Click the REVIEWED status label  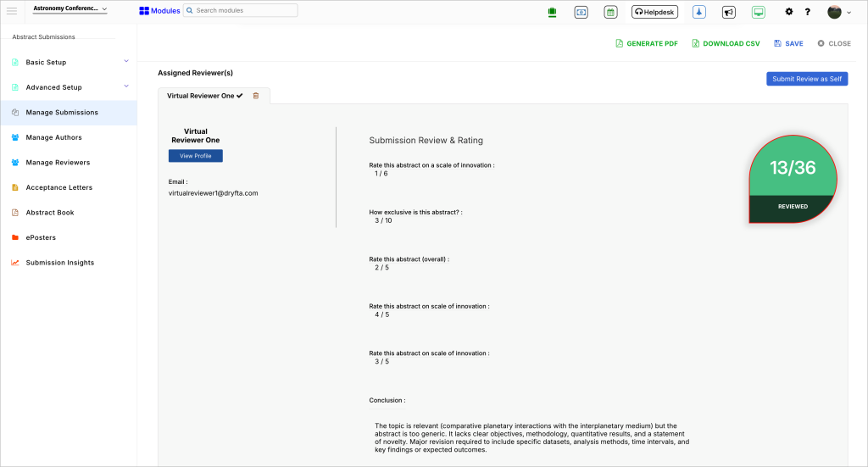(793, 207)
